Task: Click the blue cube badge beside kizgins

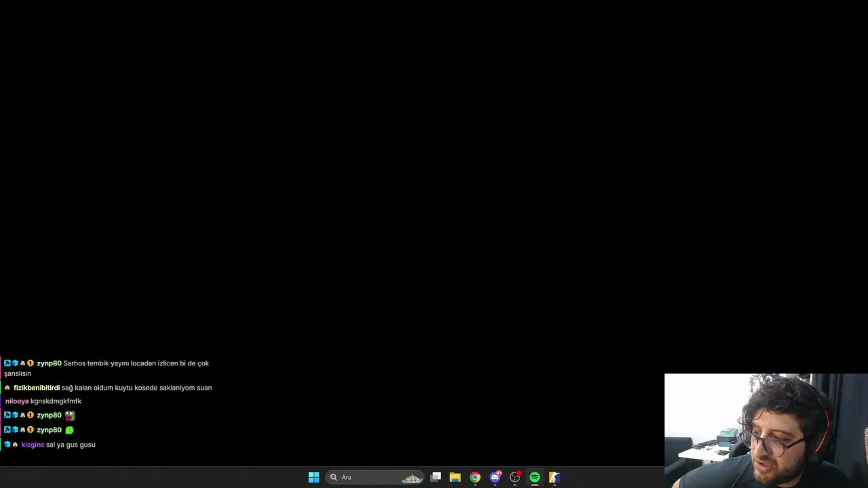Action: (x=7, y=445)
